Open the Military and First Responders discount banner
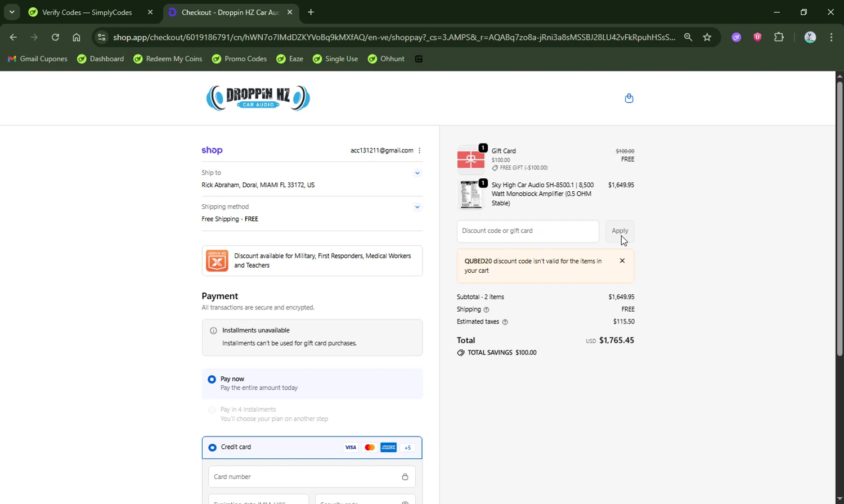 pyautogui.click(x=312, y=260)
